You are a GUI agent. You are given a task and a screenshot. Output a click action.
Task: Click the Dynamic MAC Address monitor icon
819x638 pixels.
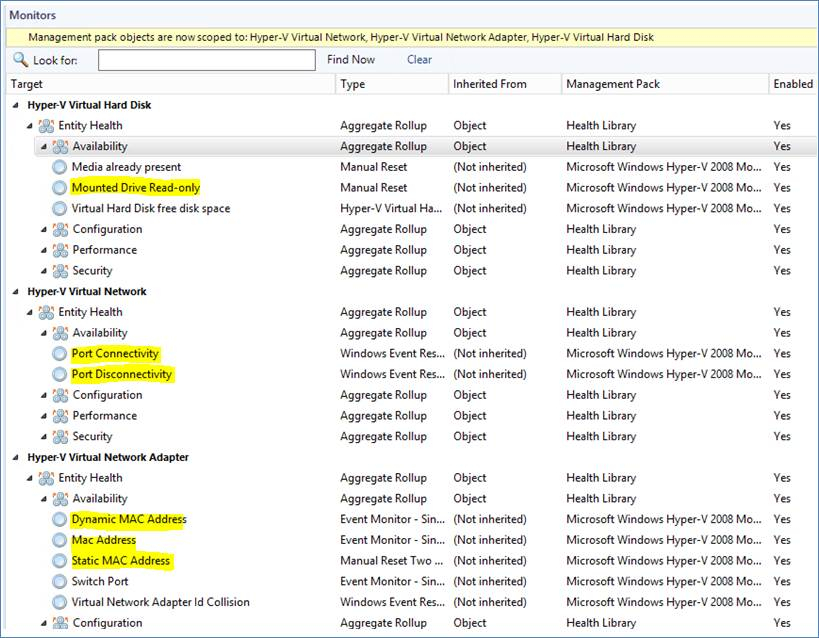(60, 520)
